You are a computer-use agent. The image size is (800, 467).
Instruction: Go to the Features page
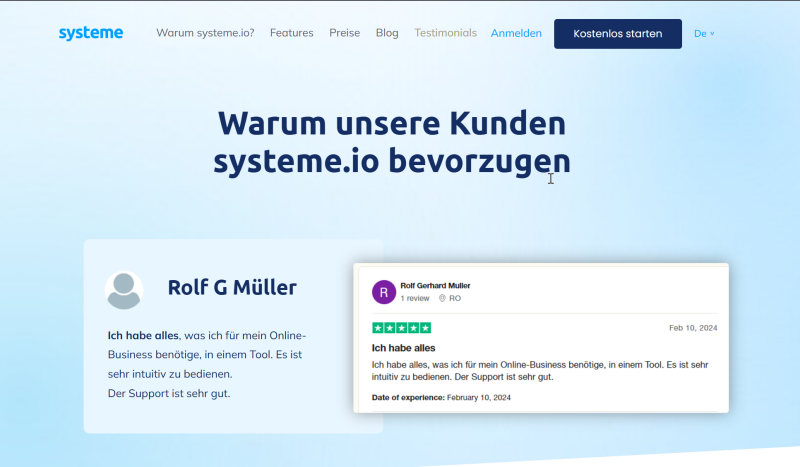(x=292, y=33)
